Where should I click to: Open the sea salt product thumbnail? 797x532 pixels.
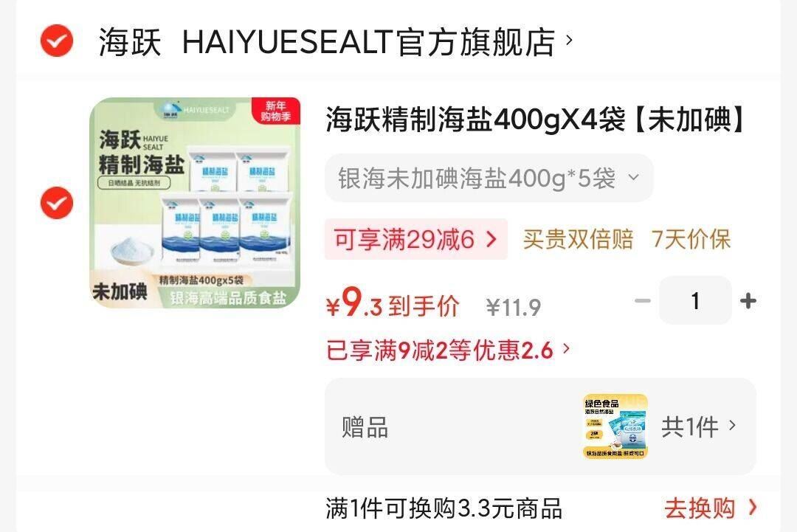coord(195,203)
